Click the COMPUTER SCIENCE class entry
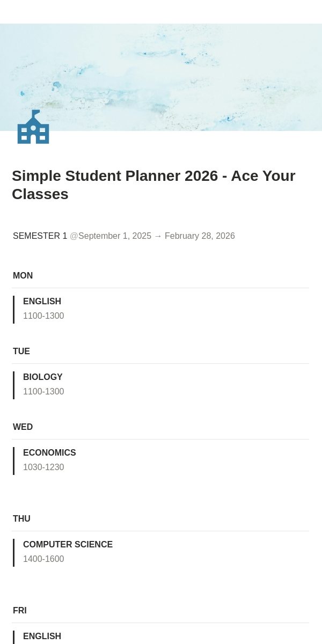 click(68, 545)
